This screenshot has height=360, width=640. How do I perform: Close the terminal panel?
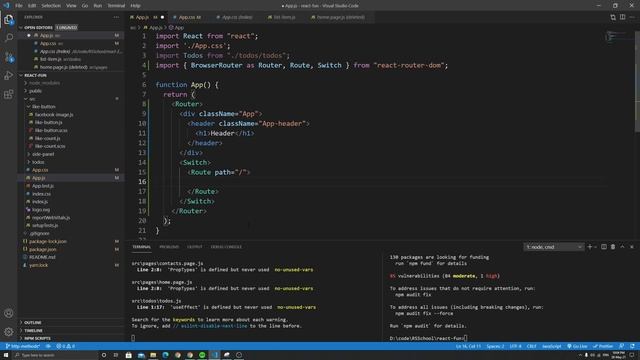[x=631, y=247]
